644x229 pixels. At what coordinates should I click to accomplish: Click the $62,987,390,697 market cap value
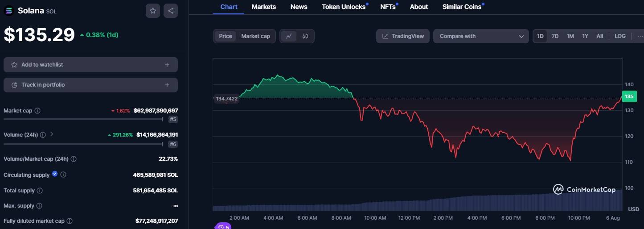tap(156, 111)
